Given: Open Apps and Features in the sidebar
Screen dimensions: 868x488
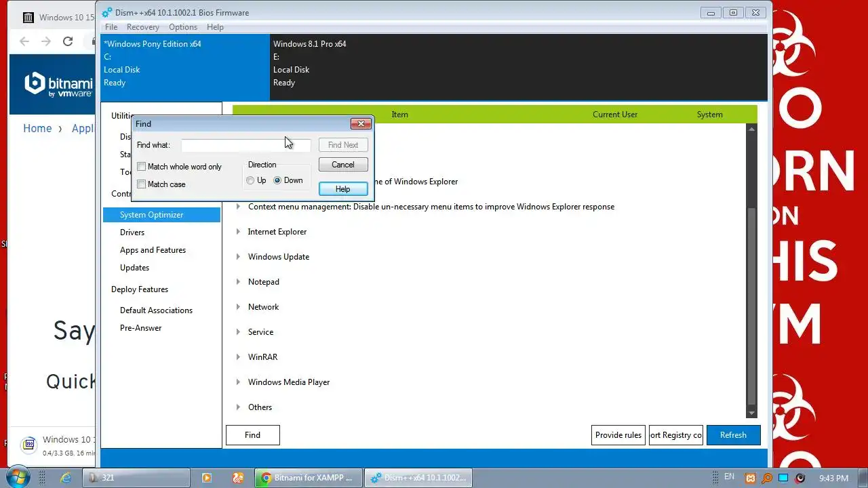Looking at the screenshot, I should click(153, 250).
